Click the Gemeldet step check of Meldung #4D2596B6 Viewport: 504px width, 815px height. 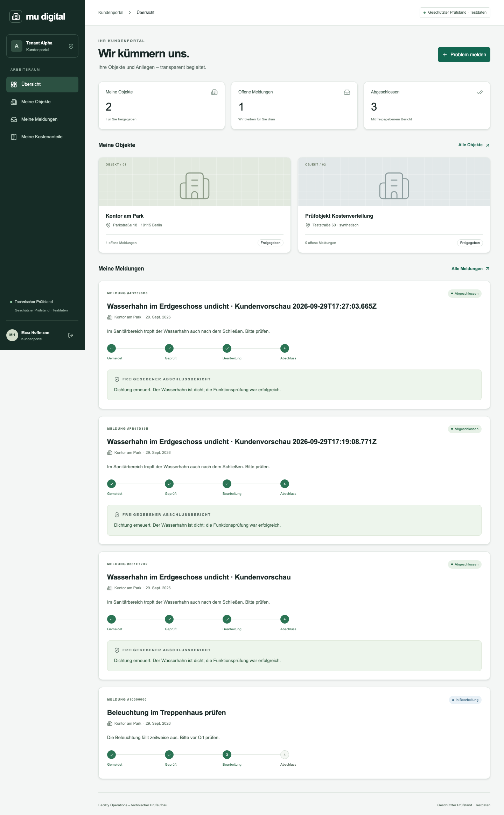(111, 349)
